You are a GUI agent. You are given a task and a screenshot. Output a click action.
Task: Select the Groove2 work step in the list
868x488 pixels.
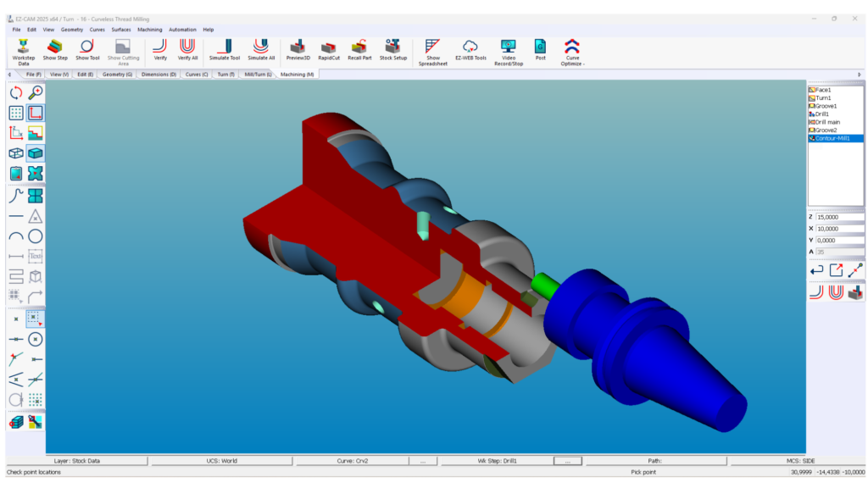pos(826,130)
